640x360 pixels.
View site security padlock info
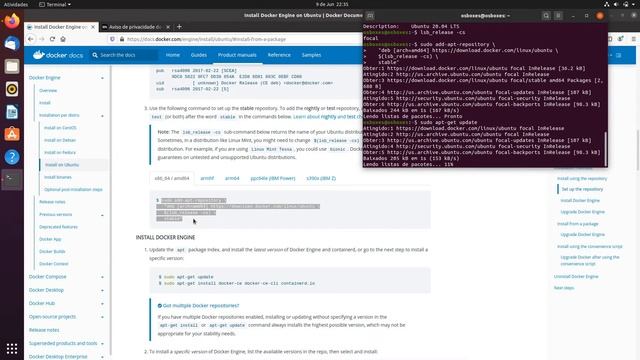[122, 39]
